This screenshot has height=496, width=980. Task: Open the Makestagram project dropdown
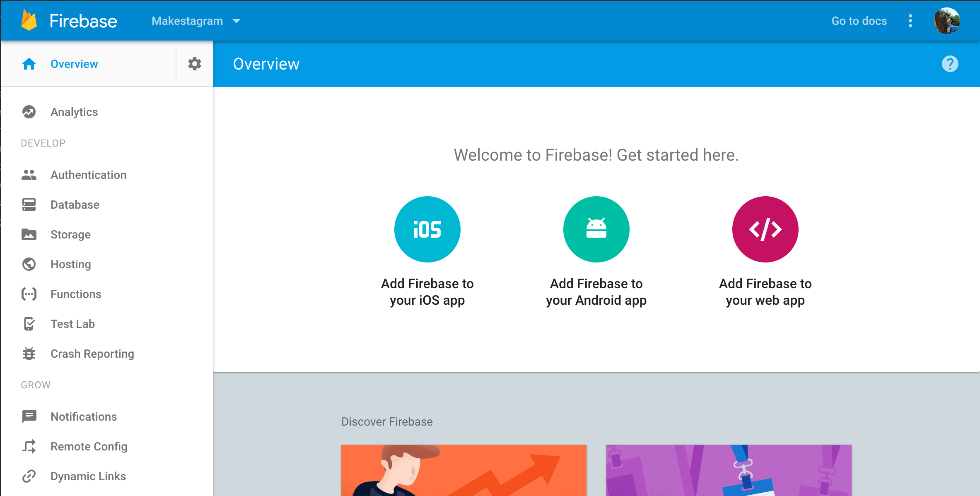point(196,21)
